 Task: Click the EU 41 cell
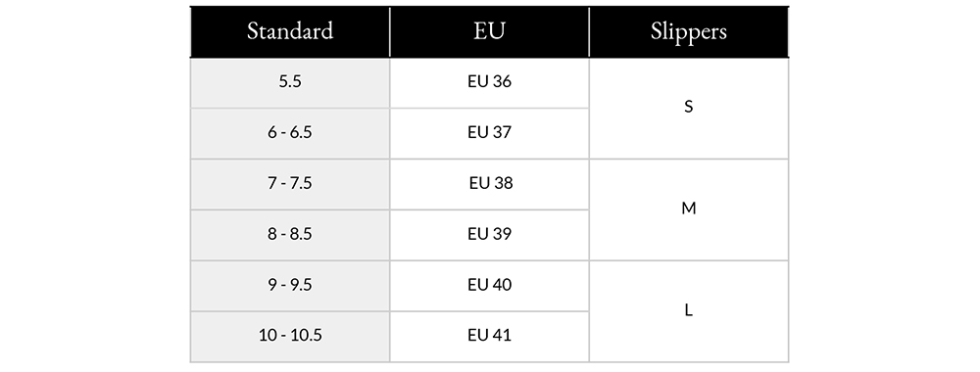tap(489, 337)
